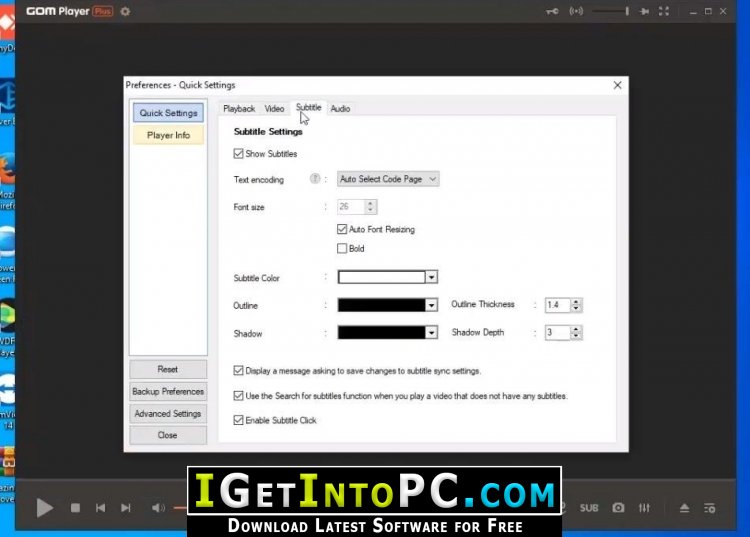Switch to the Audio tab

tap(341, 109)
